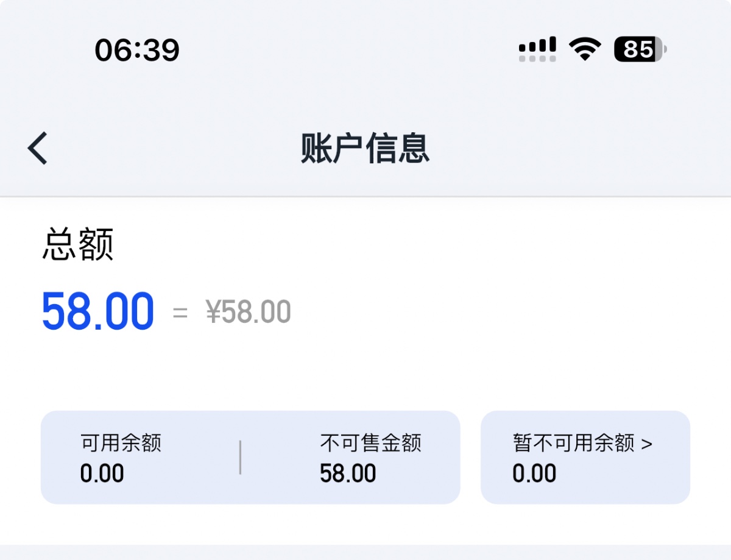The image size is (731, 560).
Task: Tap the Wi-Fi status icon
Action: pos(585,49)
